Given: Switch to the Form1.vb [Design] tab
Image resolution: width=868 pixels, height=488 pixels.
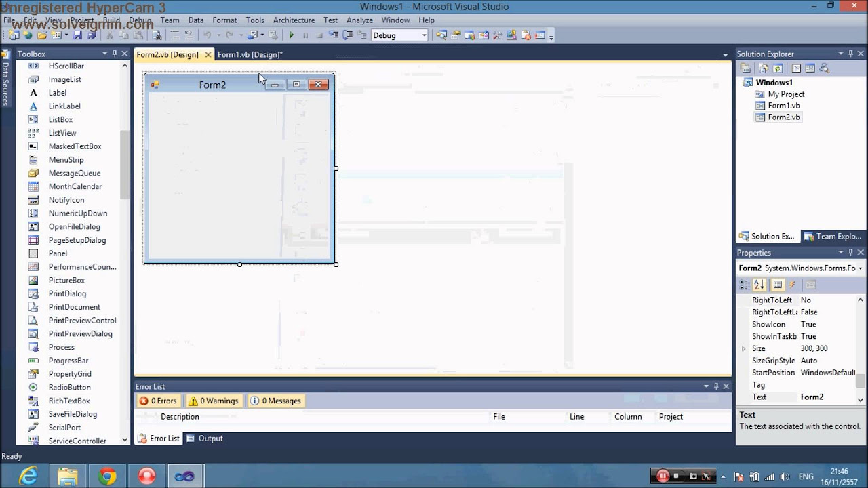Looking at the screenshot, I should (x=250, y=54).
